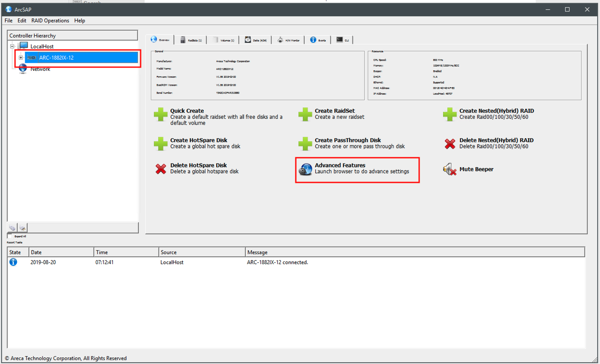Viewport: 600px width, 364px height.
Task: Click the Network globe icon in the tree
Action: (23, 69)
